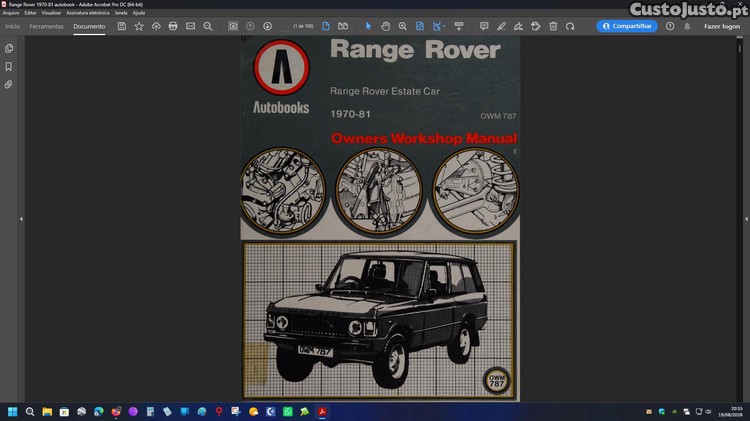
Task: Open the bookmarks panel icon
Action: pos(9,66)
